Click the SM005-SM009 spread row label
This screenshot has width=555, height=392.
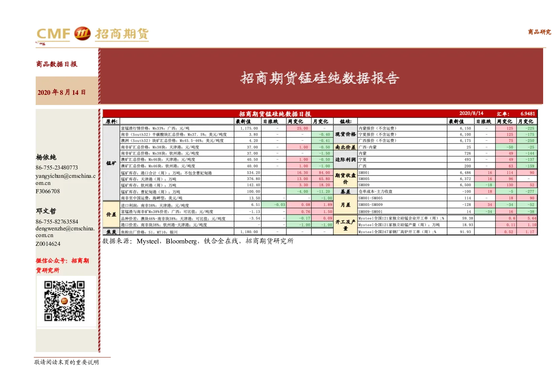click(x=371, y=205)
